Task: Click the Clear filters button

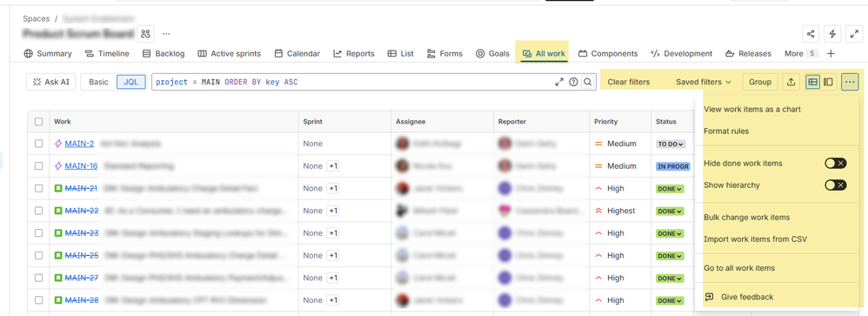Action: 629,82
